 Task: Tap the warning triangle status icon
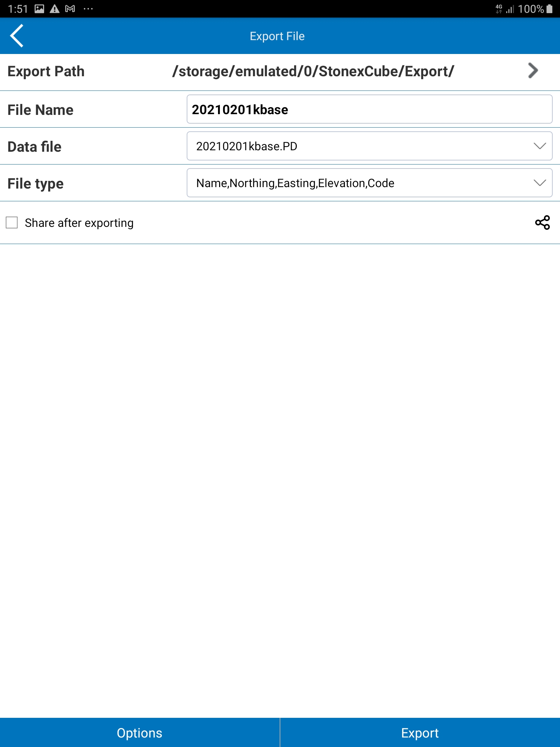pos(55,9)
